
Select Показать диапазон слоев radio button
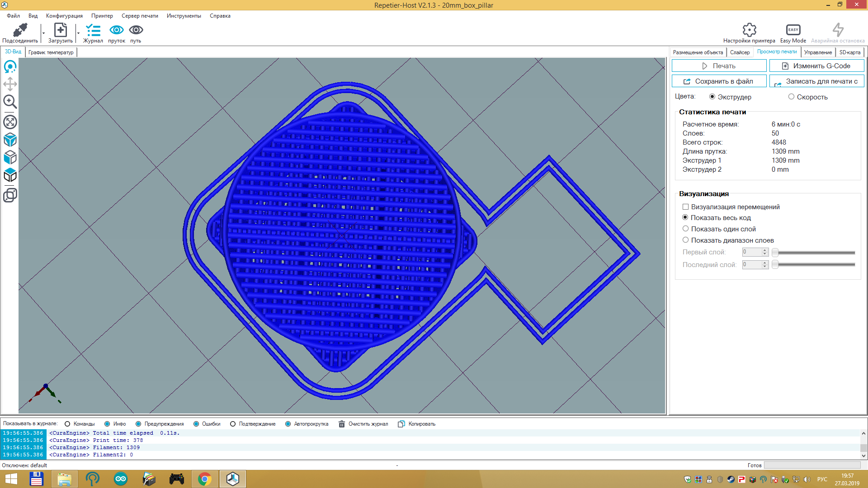tap(685, 239)
